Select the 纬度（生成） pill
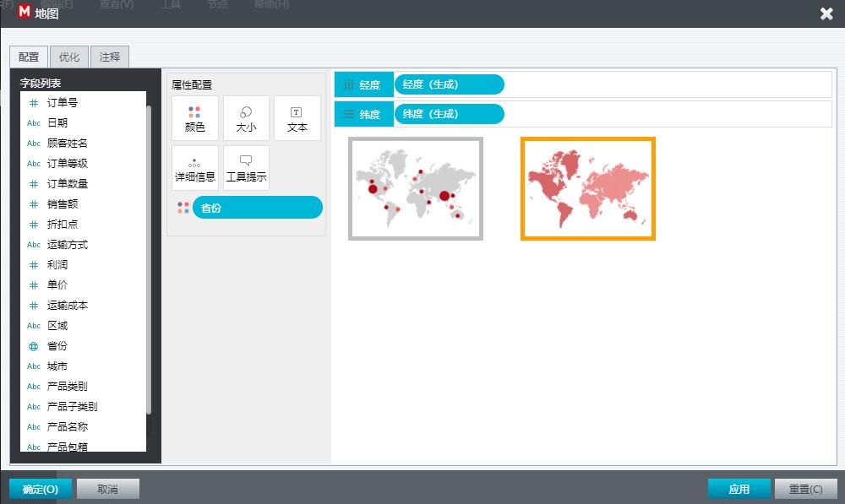Screen dimensions: 845x504 pos(449,114)
